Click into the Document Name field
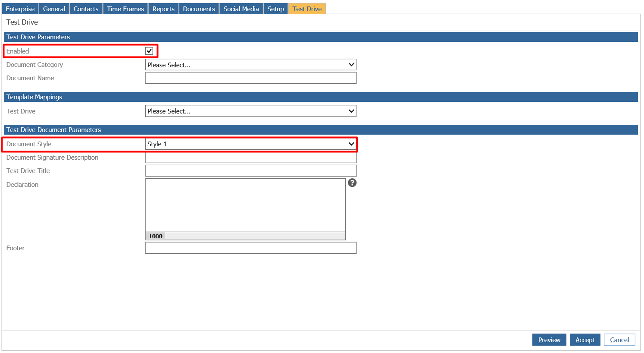644x353 pixels. pos(250,78)
